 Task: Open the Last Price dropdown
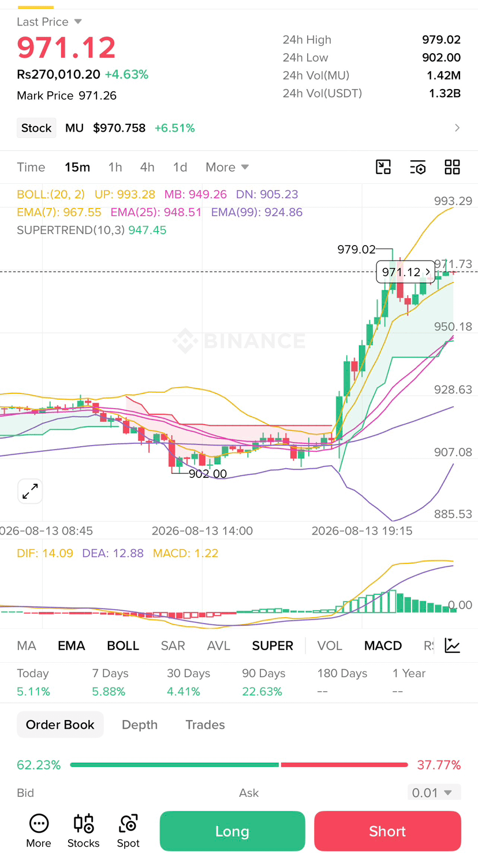[50, 22]
